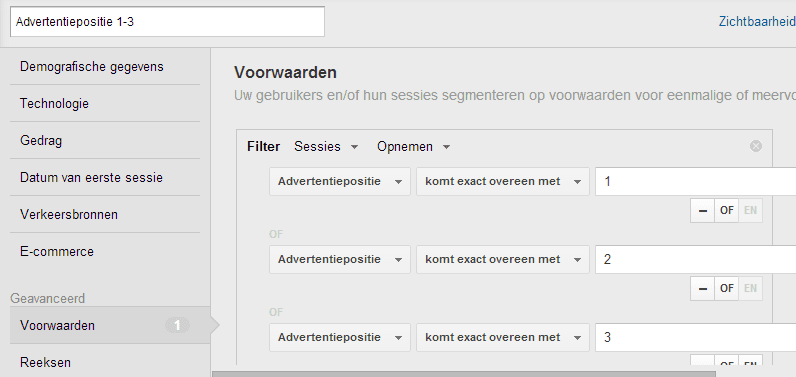Open first Advertentiepositie dimension dropdown

pyautogui.click(x=340, y=182)
